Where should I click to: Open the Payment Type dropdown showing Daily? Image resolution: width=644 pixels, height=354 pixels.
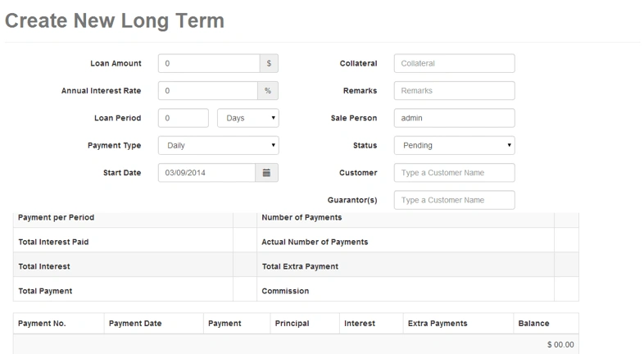tap(219, 145)
